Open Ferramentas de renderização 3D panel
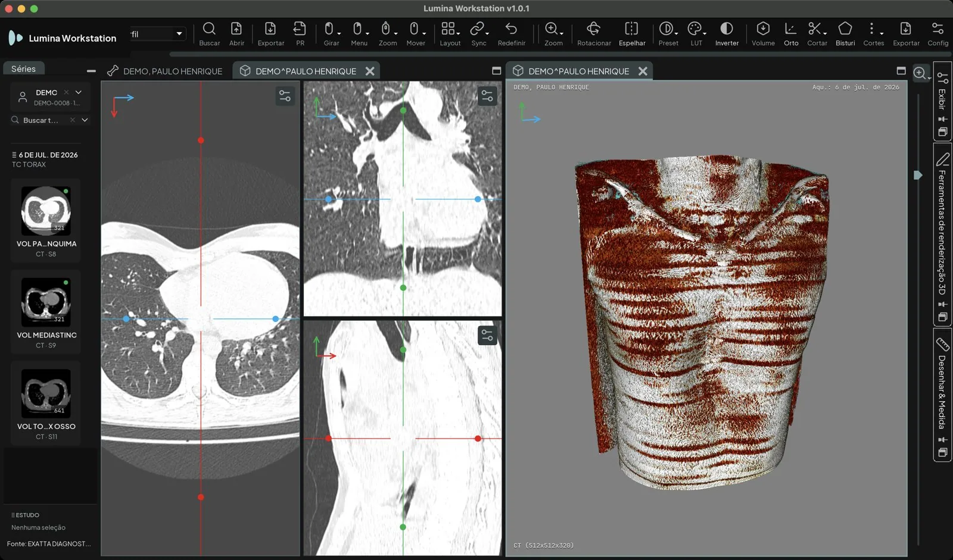 (942, 233)
